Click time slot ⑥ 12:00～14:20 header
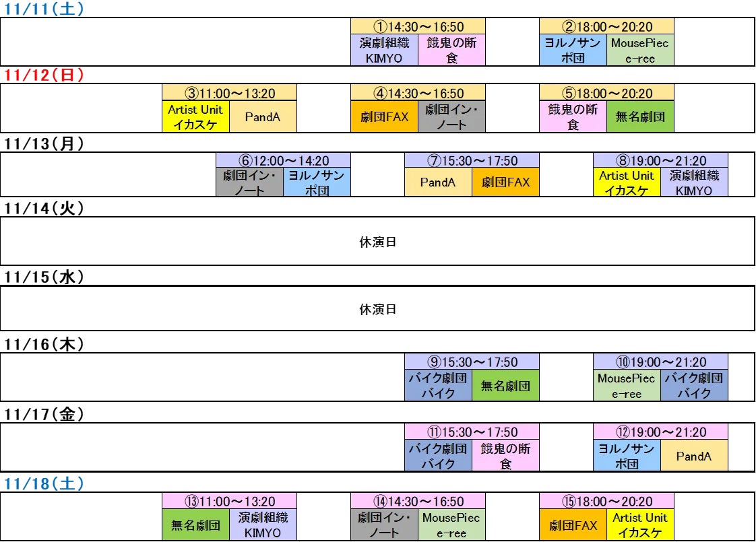 (283, 161)
